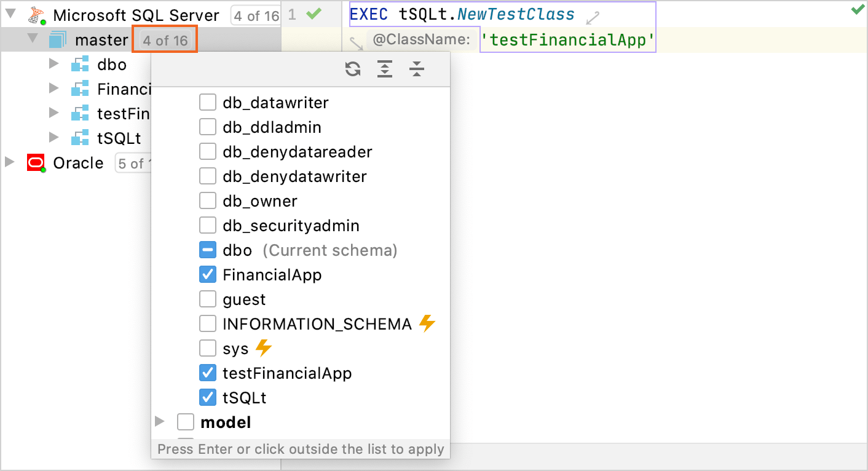Click the EXEC keyword in editor
Image resolution: width=868 pixels, height=471 pixels.
tap(369, 14)
